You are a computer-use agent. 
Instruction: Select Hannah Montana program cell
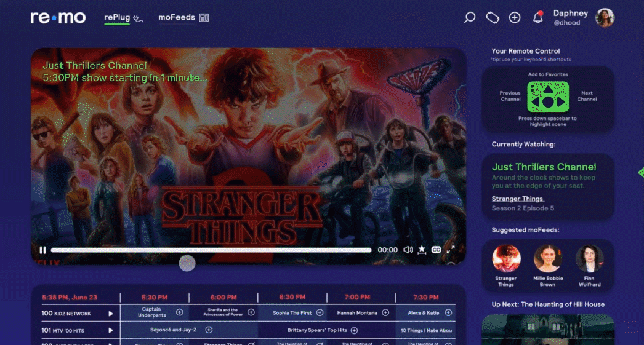pos(361,312)
